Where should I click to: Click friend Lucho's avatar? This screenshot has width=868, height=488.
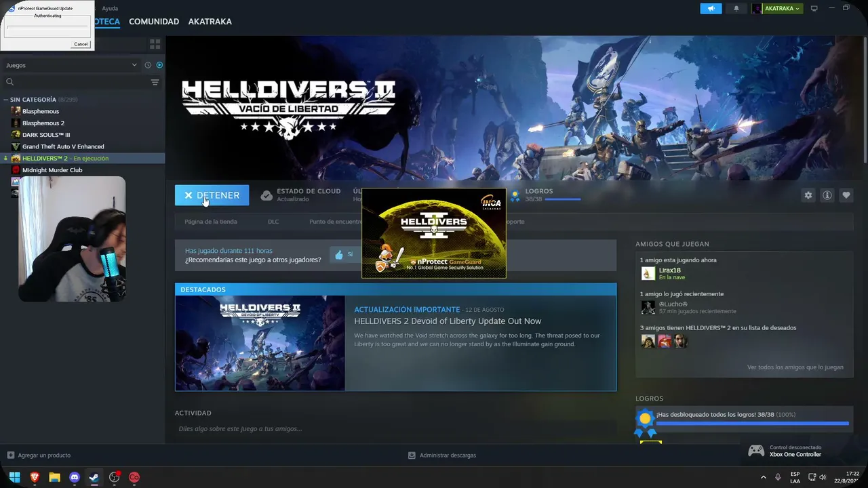pyautogui.click(x=648, y=307)
